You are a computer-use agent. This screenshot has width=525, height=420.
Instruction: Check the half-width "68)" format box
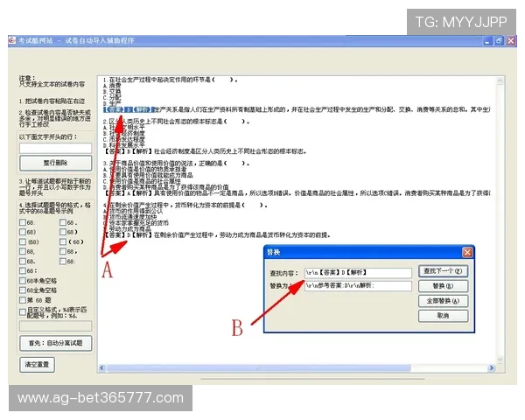point(23,232)
